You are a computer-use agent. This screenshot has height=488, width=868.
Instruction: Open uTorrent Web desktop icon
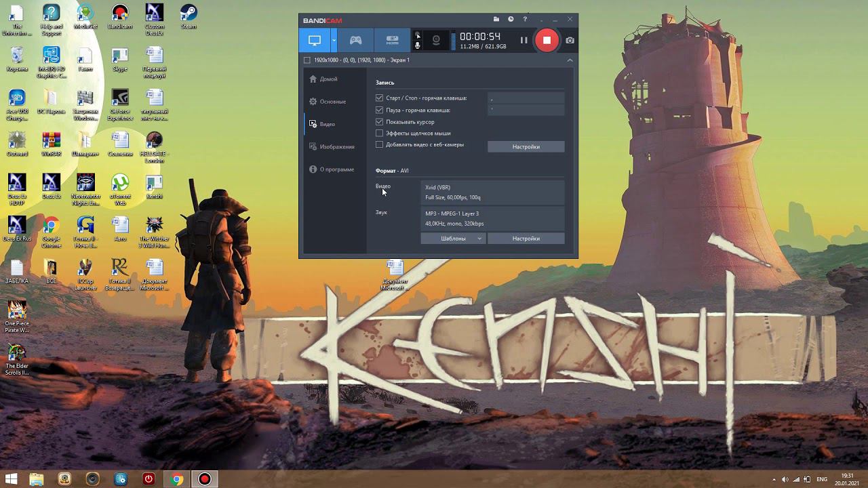pos(120,190)
